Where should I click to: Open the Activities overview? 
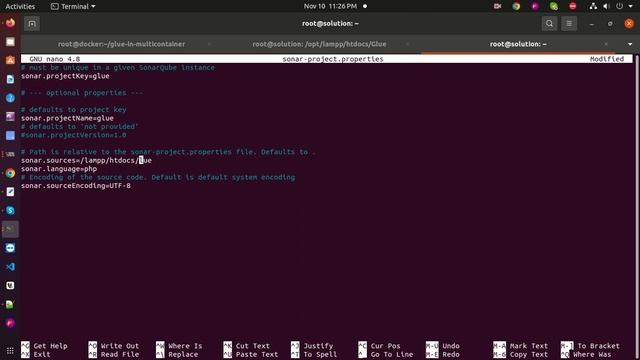(20, 6)
